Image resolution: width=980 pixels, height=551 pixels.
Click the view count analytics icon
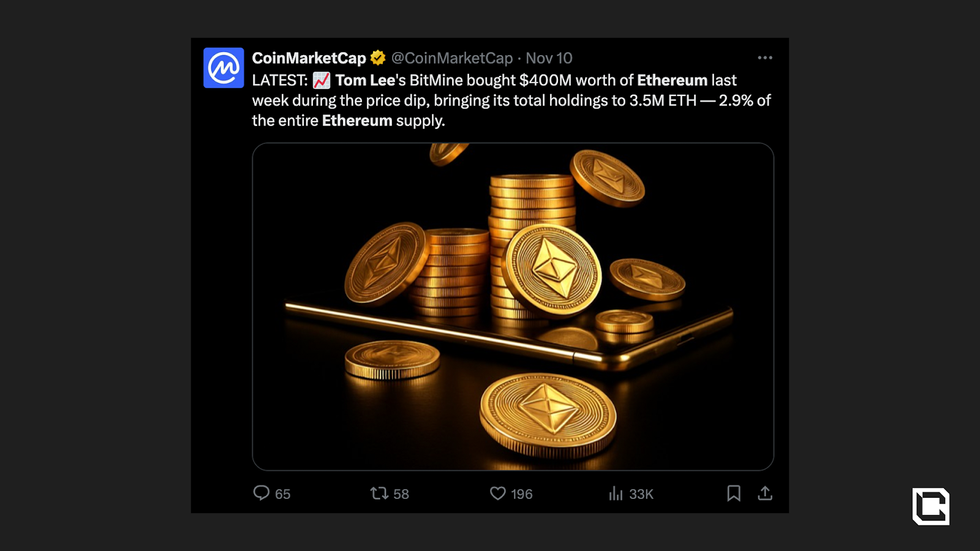pyautogui.click(x=614, y=494)
